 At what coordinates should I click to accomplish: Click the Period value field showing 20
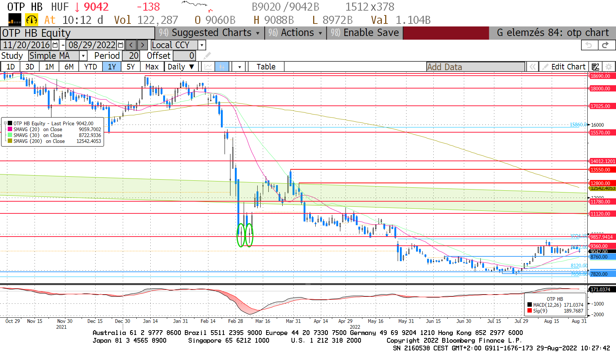[131, 56]
